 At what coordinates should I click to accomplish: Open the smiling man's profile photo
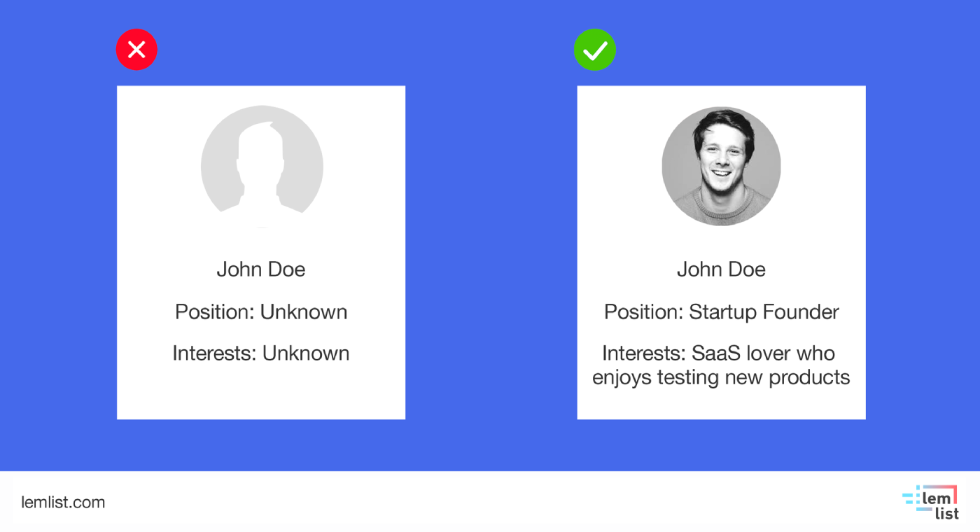[721, 167]
